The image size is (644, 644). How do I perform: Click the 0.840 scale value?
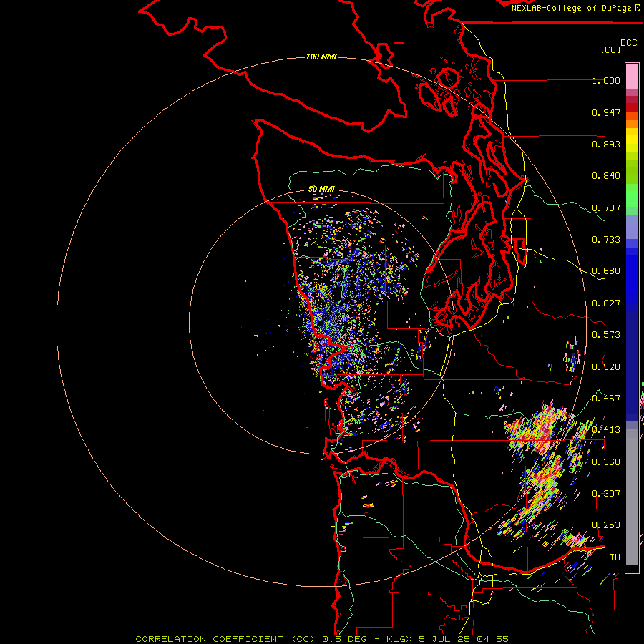[606, 176]
